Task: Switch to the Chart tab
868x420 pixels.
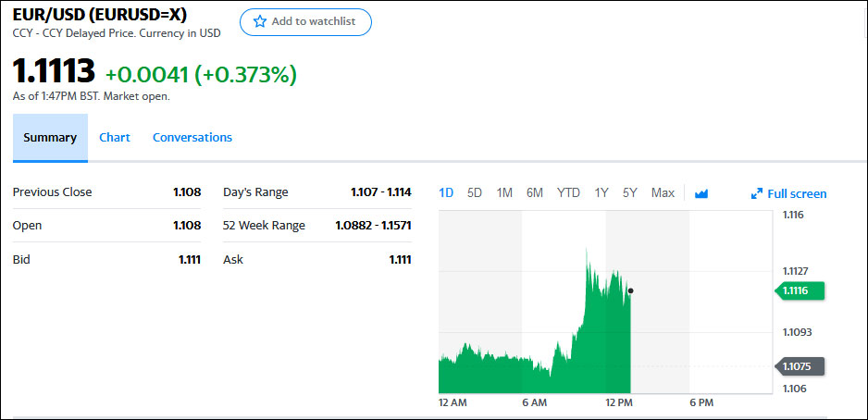Action: coord(115,137)
